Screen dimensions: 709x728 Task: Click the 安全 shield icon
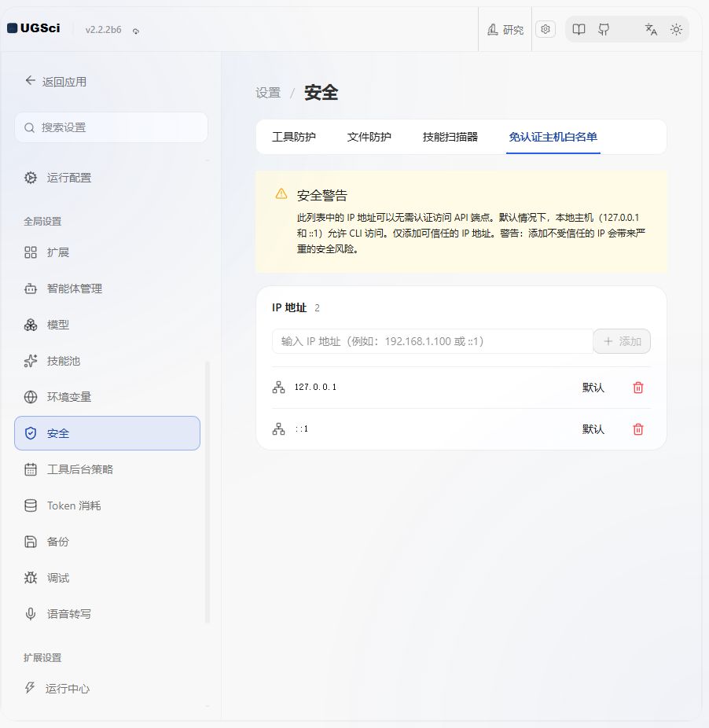[31, 433]
